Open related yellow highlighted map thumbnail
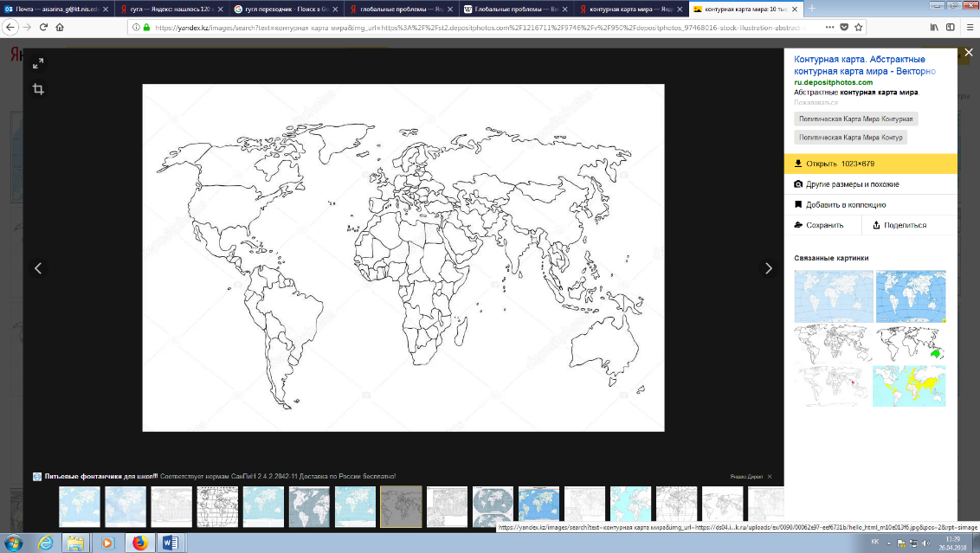 [x=909, y=386]
